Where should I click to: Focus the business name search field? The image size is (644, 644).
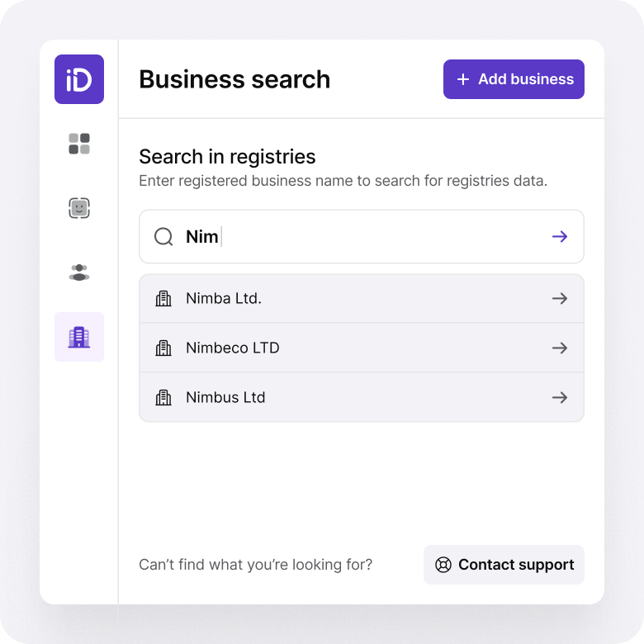click(362, 237)
